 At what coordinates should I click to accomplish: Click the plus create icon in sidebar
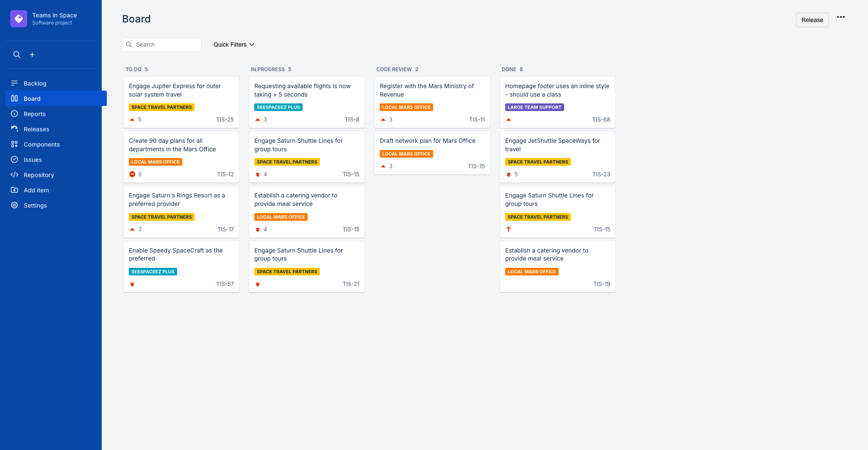[x=32, y=55]
